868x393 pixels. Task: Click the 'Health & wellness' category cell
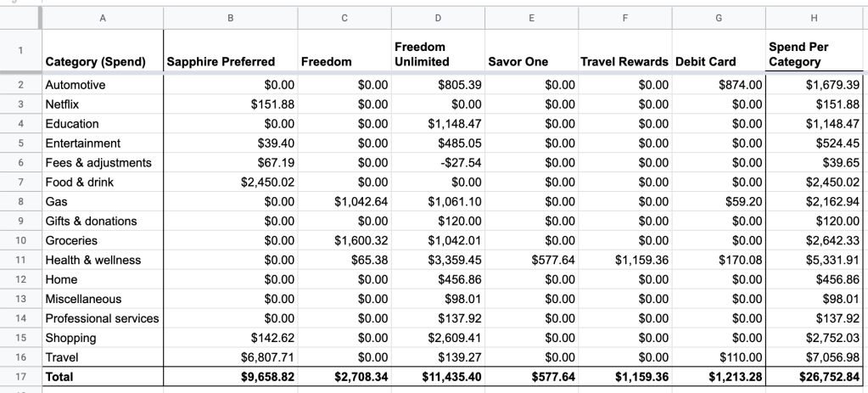point(101,260)
